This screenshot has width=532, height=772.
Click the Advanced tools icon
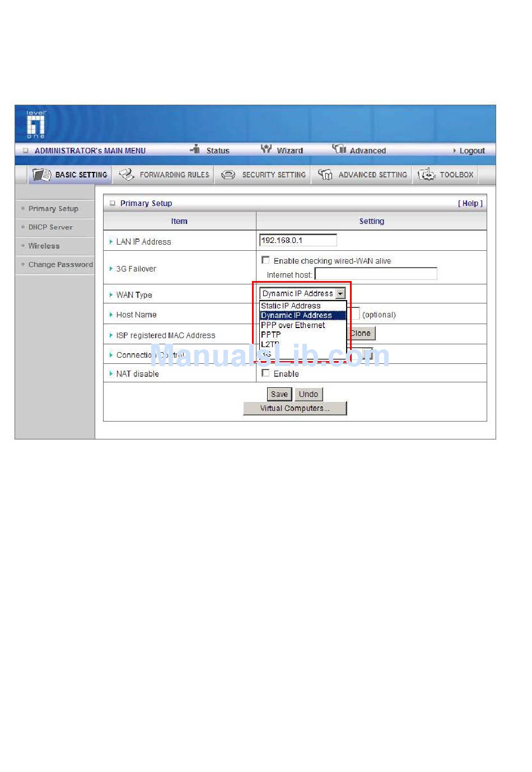pos(339,149)
